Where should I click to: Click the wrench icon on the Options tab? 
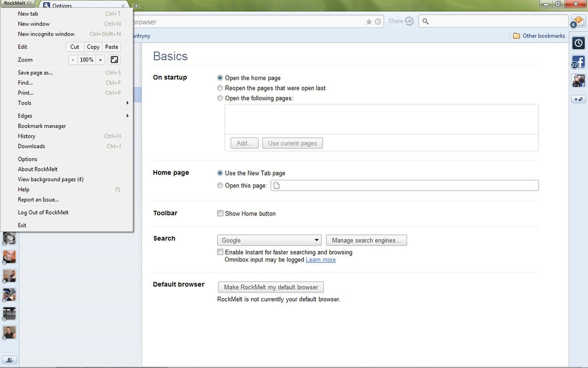[46, 6]
